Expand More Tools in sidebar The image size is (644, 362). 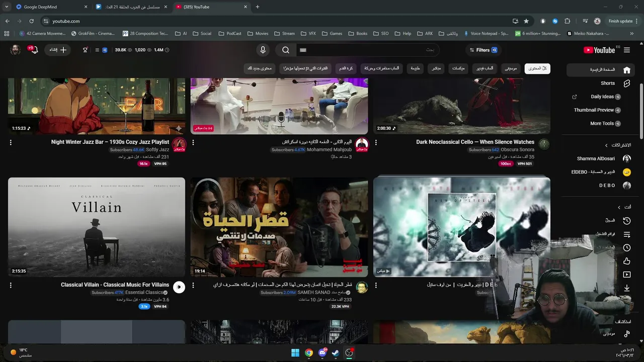605,124
